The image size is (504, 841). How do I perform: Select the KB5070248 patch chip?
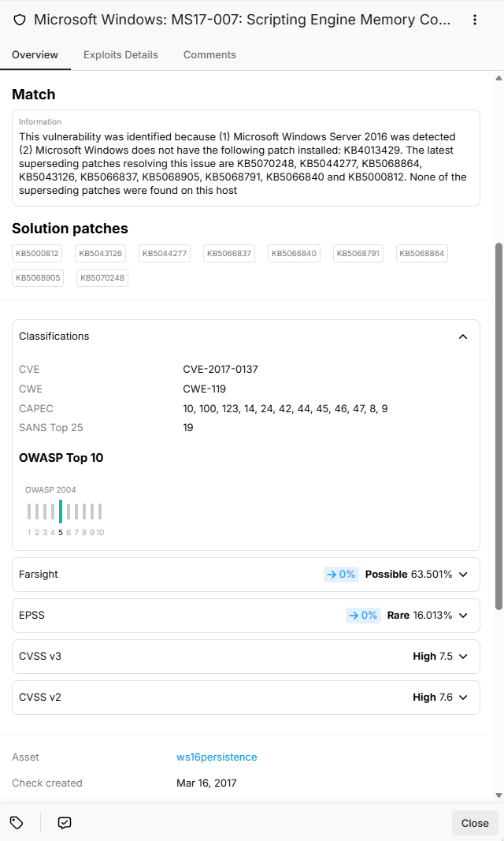[x=102, y=277]
